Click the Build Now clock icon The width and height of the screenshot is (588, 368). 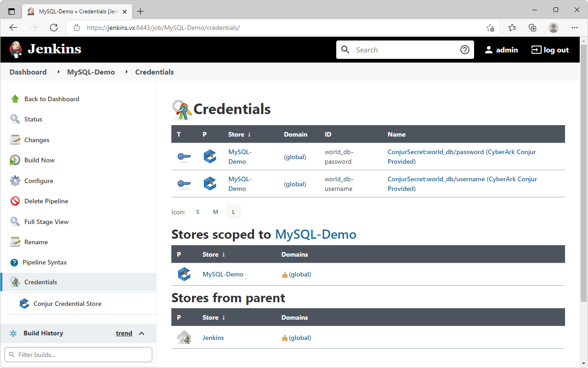click(x=15, y=160)
